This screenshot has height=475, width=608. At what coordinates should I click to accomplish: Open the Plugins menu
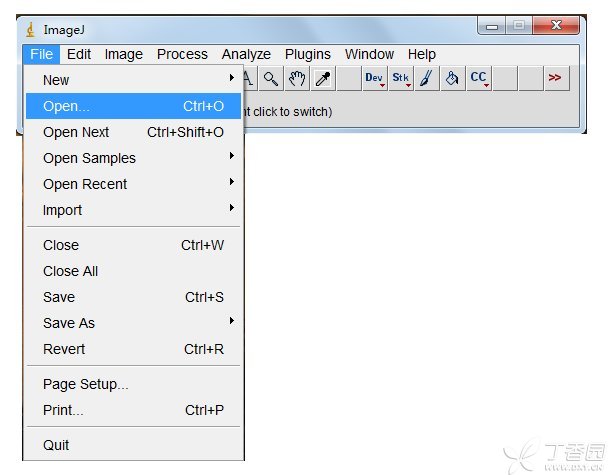pos(308,54)
